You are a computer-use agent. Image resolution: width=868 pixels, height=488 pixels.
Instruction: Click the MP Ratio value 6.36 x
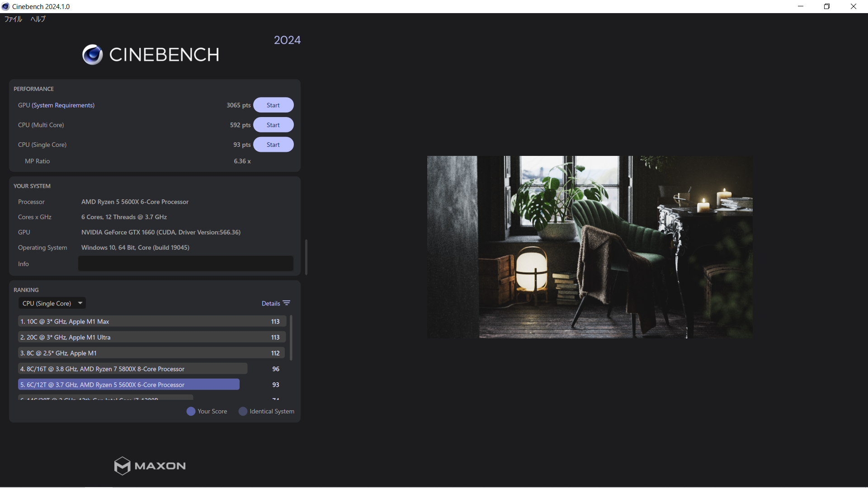[242, 161]
